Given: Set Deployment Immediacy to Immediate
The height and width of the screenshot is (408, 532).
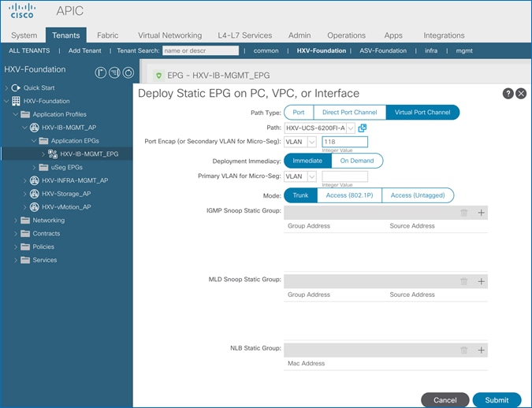Looking at the screenshot, I should 307,161.
